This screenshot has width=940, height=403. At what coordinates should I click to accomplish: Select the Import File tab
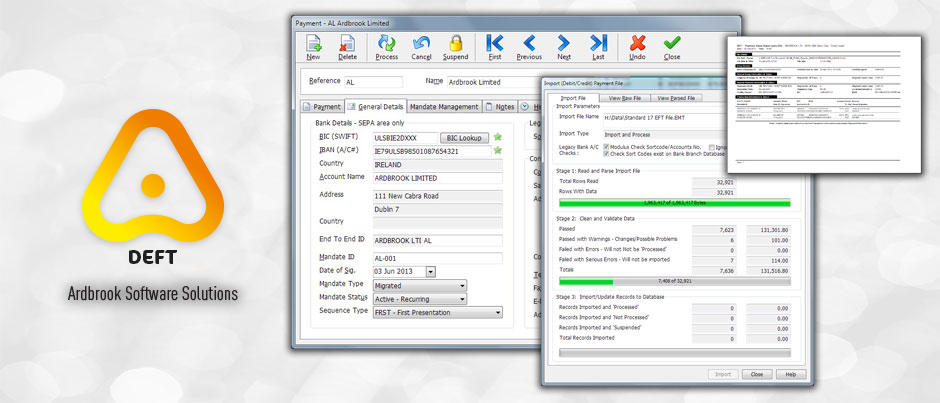tap(571, 98)
